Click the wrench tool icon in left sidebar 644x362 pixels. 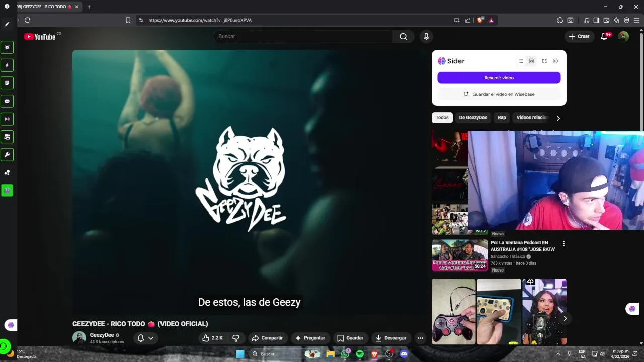click(x=7, y=155)
